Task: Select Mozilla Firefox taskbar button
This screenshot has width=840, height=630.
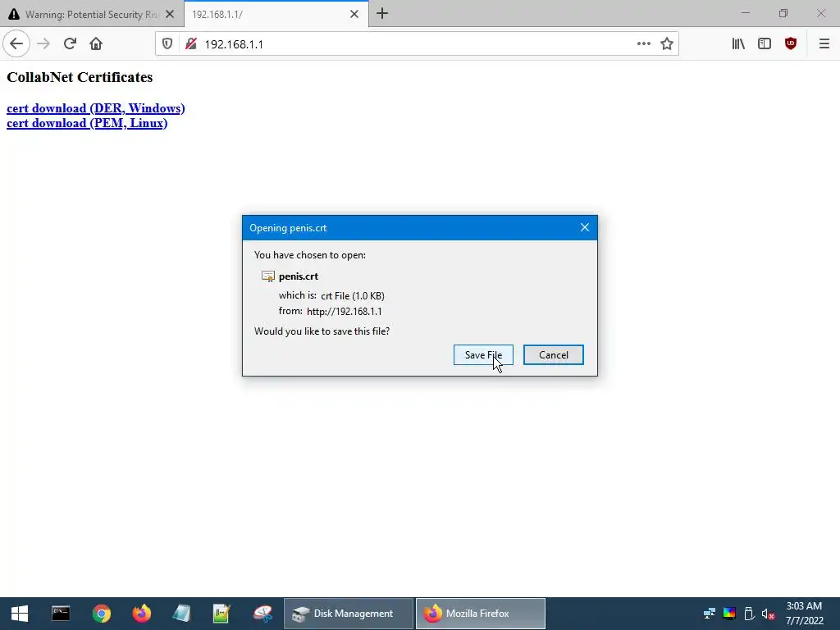Action: [x=481, y=614]
